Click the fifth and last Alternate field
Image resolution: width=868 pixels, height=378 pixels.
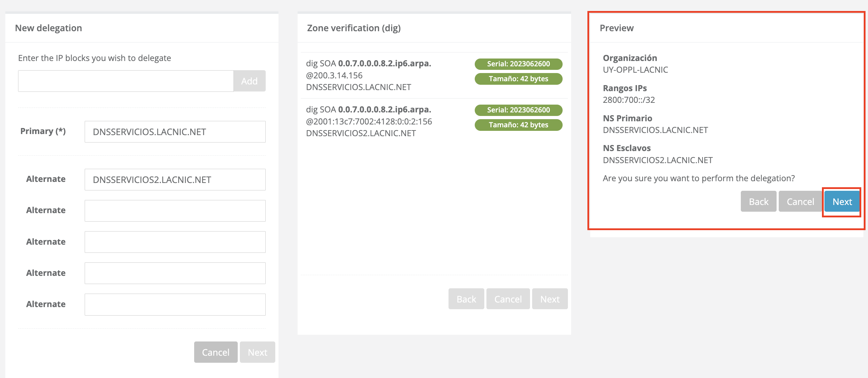tap(175, 305)
